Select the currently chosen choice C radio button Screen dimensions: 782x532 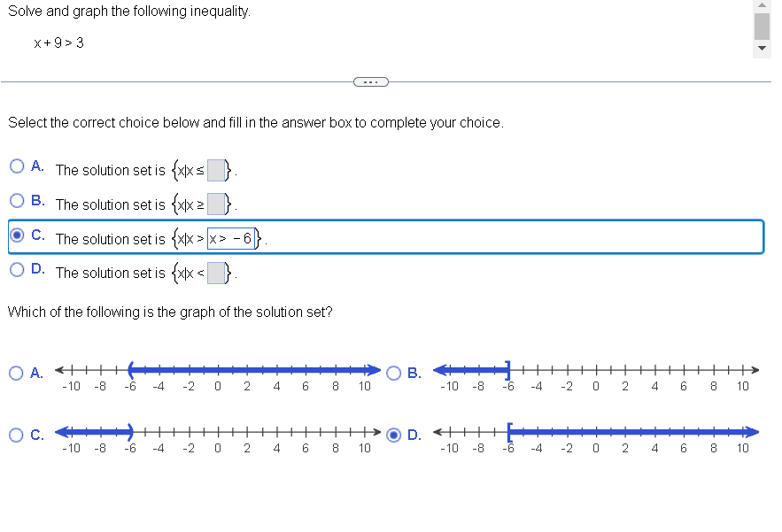pos(16,235)
